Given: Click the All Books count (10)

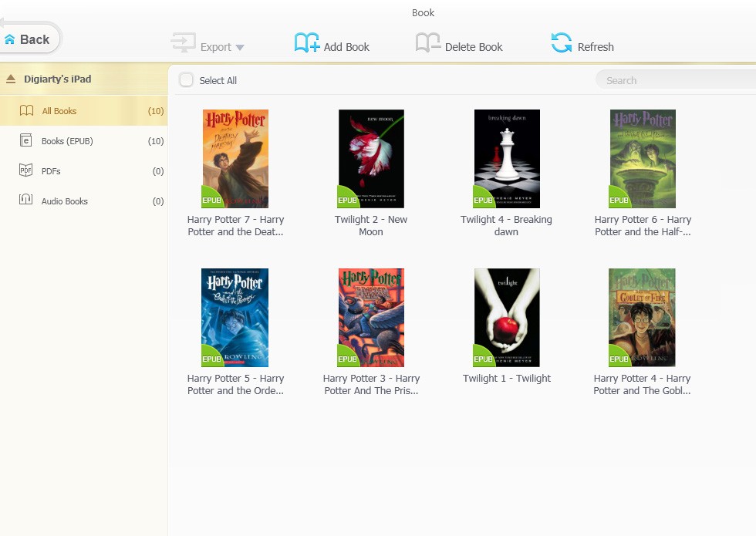Looking at the screenshot, I should pos(156,111).
